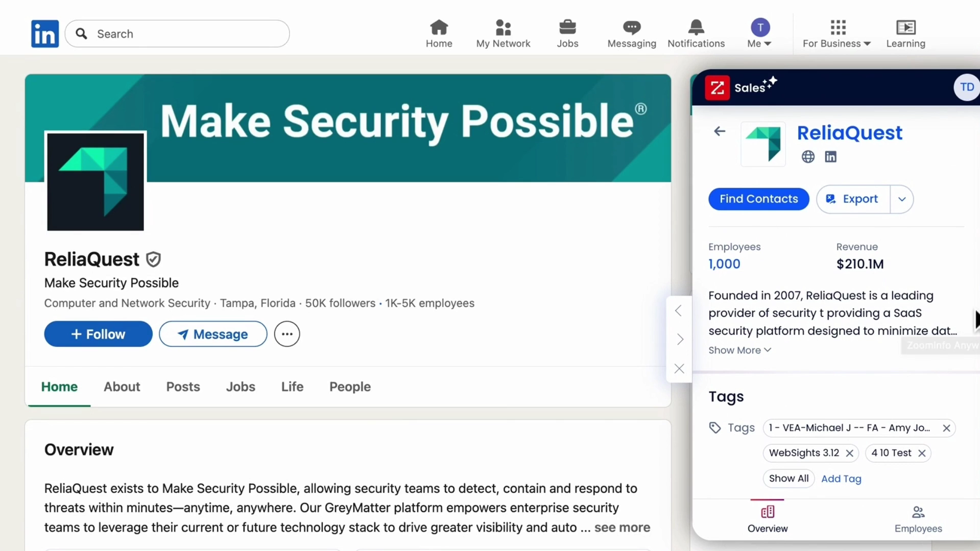Click Show All tags button
The image size is (980, 551).
pyautogui.click(x=788, y=478)
